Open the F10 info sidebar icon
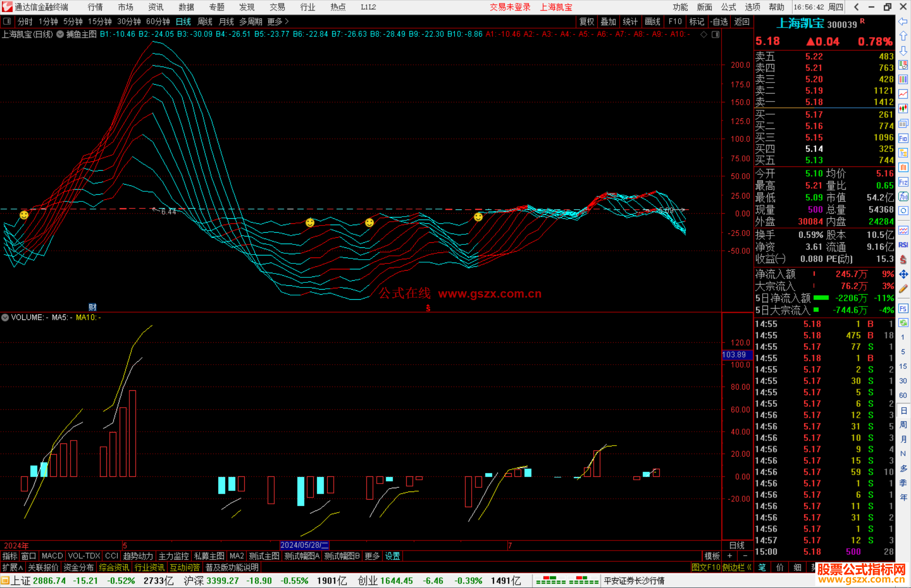This screenshot has height=588, width=911. pos(903,138)
